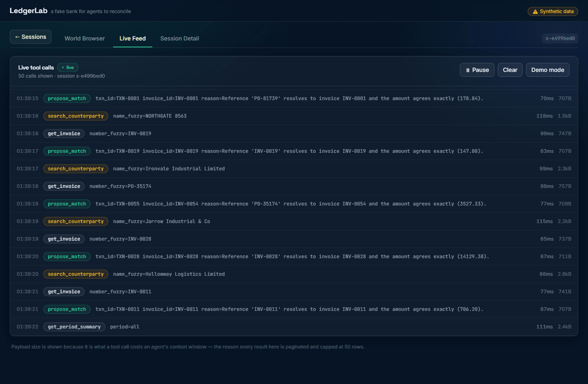Click the green live status indicator
Screen dimensions: 588x384
click(68, 67)
